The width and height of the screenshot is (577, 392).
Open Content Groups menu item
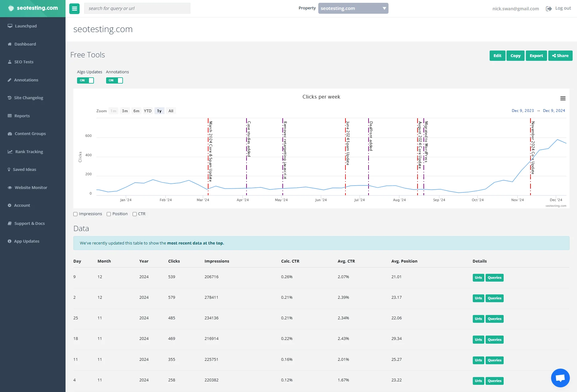coord(30,134)
